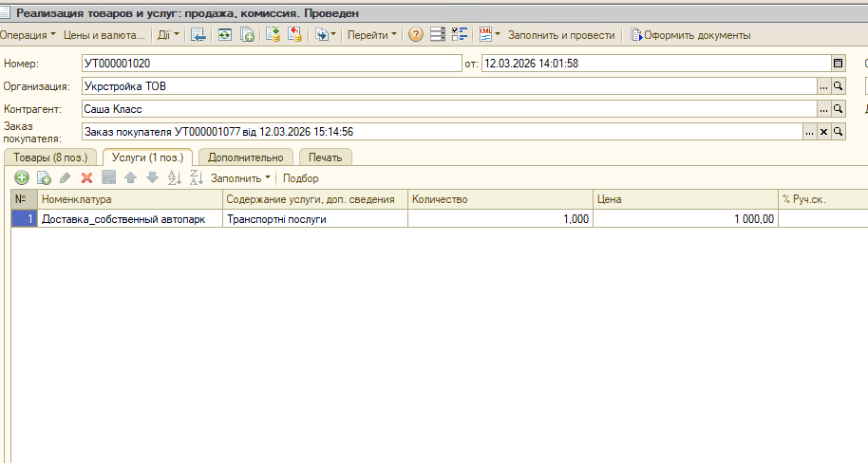Click the coins icon with green arrow
The image size is (868, 463).
click(x=273, y=35)
